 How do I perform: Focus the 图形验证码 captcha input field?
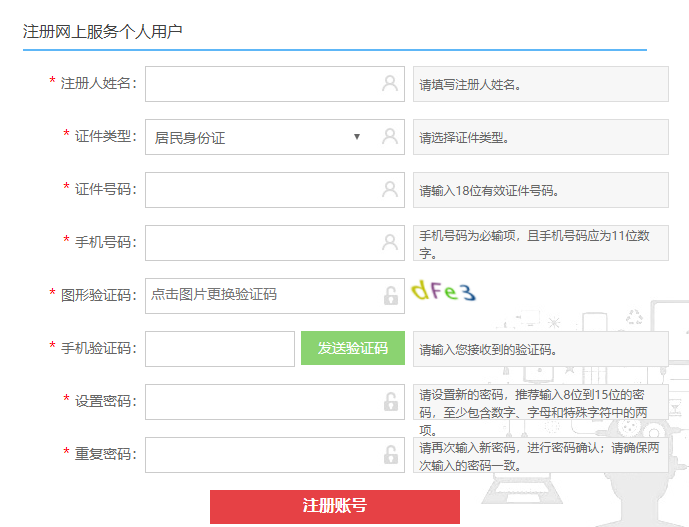click(x=260, y=295)
